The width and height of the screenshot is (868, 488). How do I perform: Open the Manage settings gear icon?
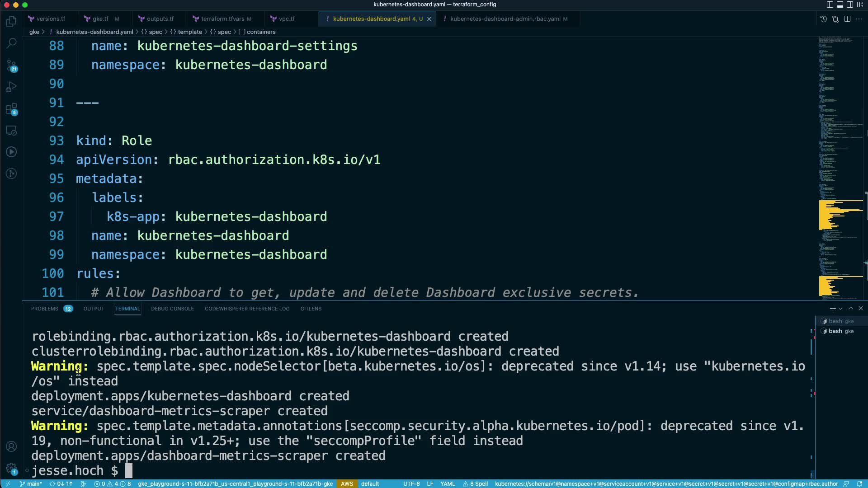coord(11,468)
